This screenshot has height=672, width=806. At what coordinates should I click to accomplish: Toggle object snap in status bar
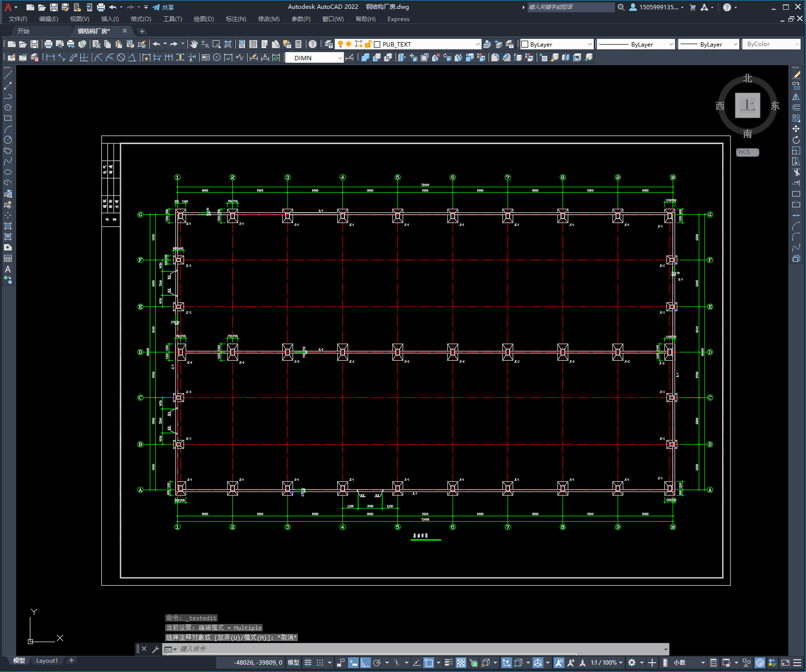pos(429,663)
